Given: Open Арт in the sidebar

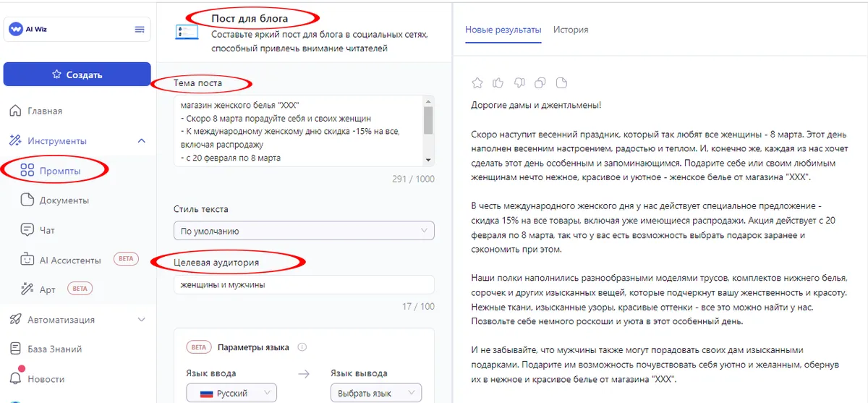Looking at the screenshot, I should pyautogui.click(x=47, y=289).
